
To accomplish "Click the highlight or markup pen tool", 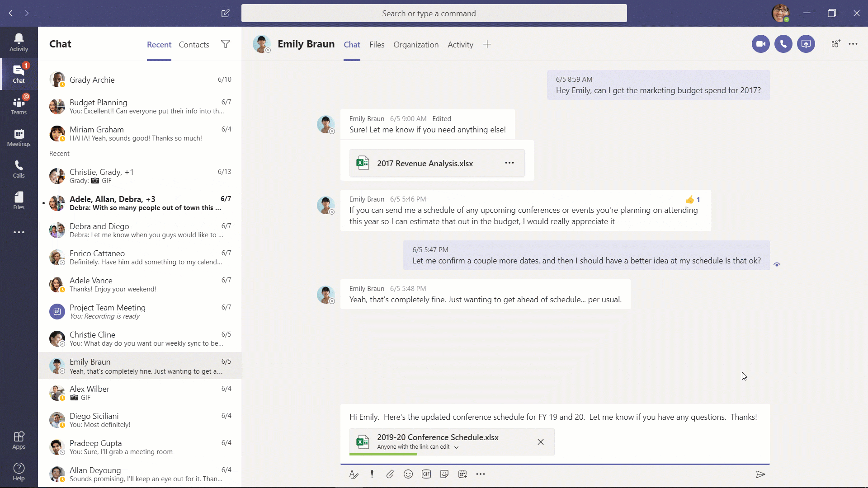I will pos(354,474).
